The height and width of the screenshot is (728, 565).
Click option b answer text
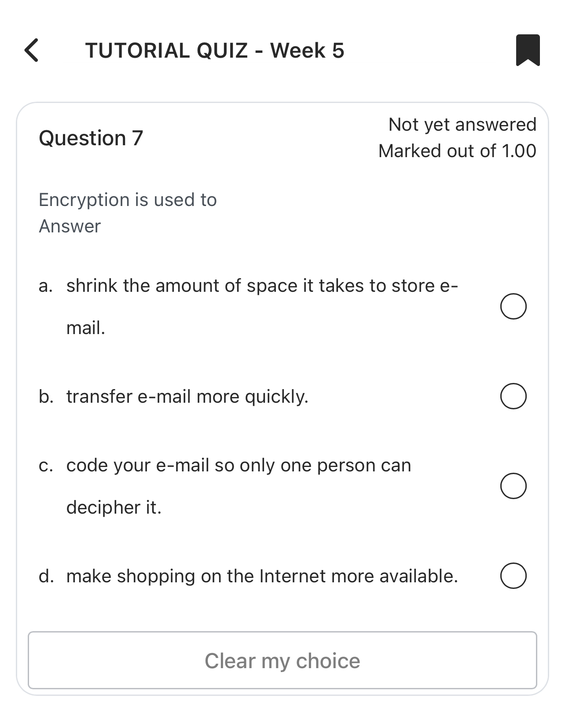[187, 396]
